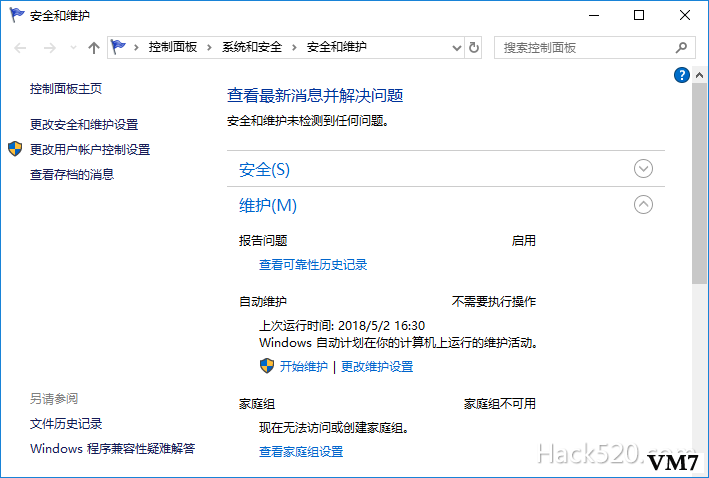This screenshot has height=478, width=709.
Task: Click the 不需要执行操作 status text
Action: click(494, 301)
